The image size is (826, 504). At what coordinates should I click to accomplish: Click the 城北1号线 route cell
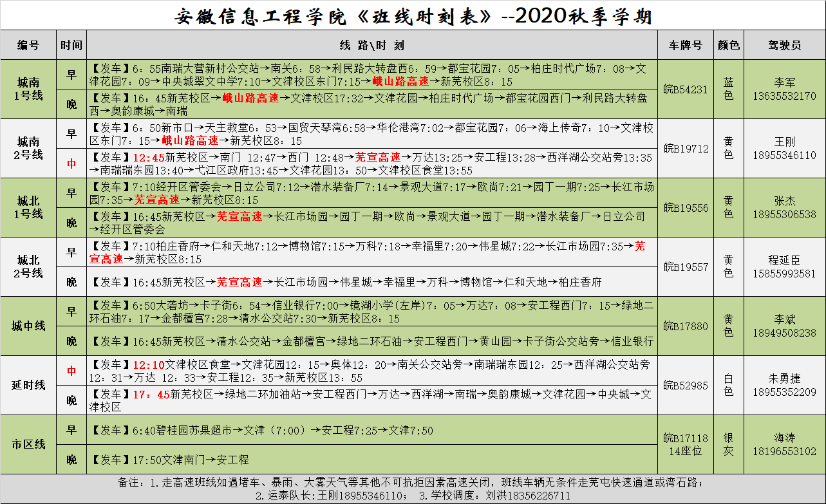tap(28, 207)
